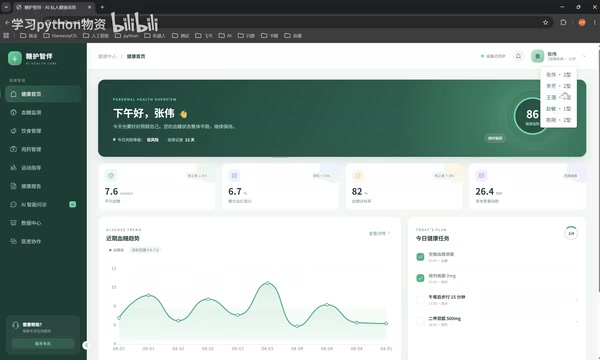Expand the user switcher chevron next to 张伟
This screenshot has width=600, height=360.
(x=584, y=56)
